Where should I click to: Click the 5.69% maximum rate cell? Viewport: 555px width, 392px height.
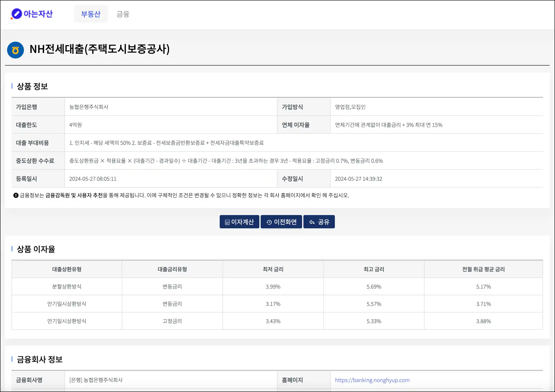pyautogui.click(x=374, y=287)
